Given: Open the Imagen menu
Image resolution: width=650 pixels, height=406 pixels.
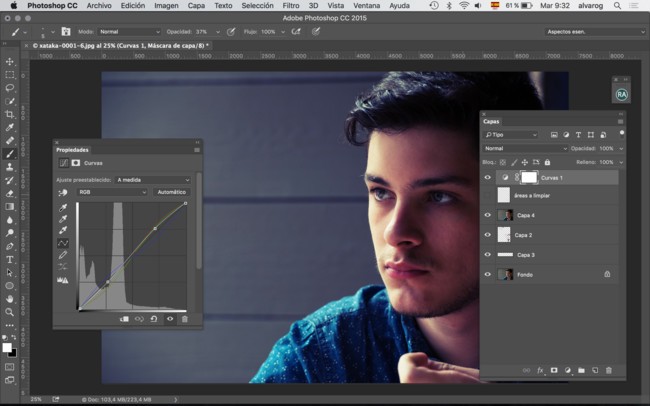Looking at the screenshot, I should click(x=166, y=6).
